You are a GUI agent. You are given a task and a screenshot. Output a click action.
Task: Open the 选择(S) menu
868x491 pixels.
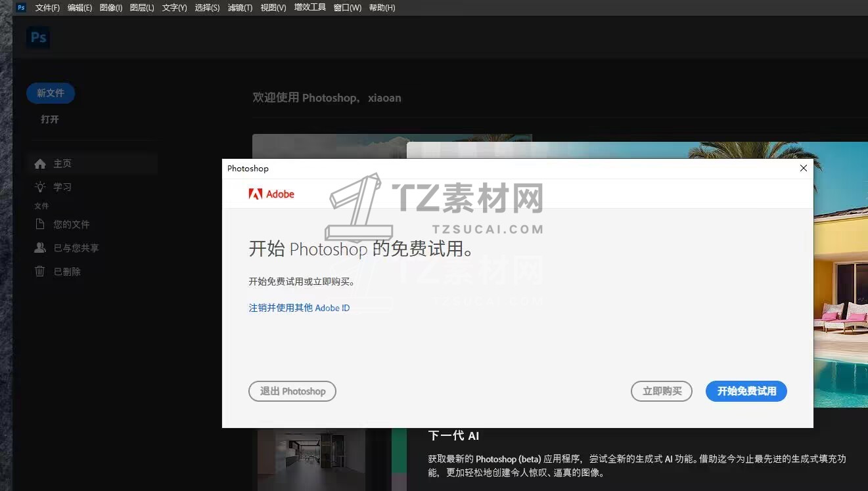pyautogui.click(x=207, y=8)
